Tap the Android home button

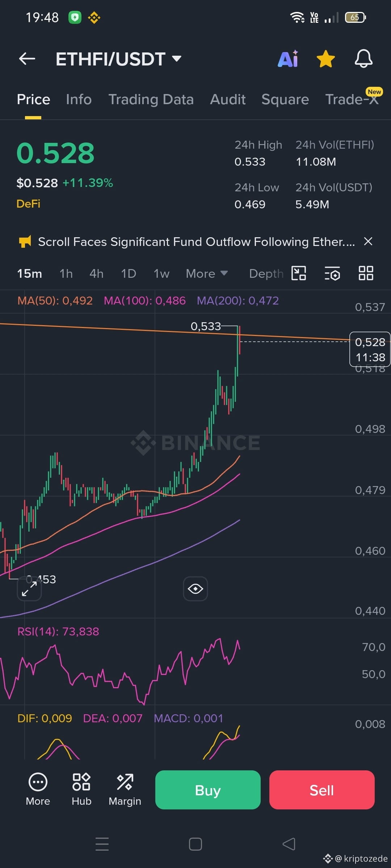(x=195, y=844)
